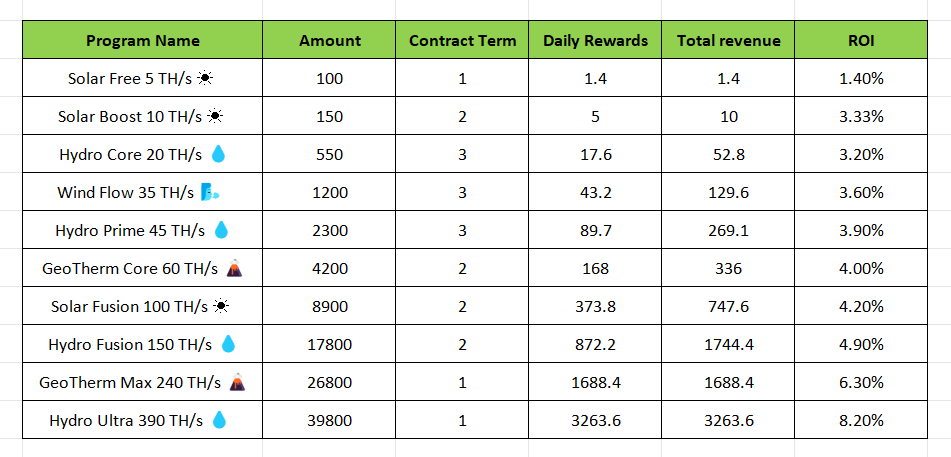
Task: Select the Amount cell containing 39800
Action: pos(330,420)
